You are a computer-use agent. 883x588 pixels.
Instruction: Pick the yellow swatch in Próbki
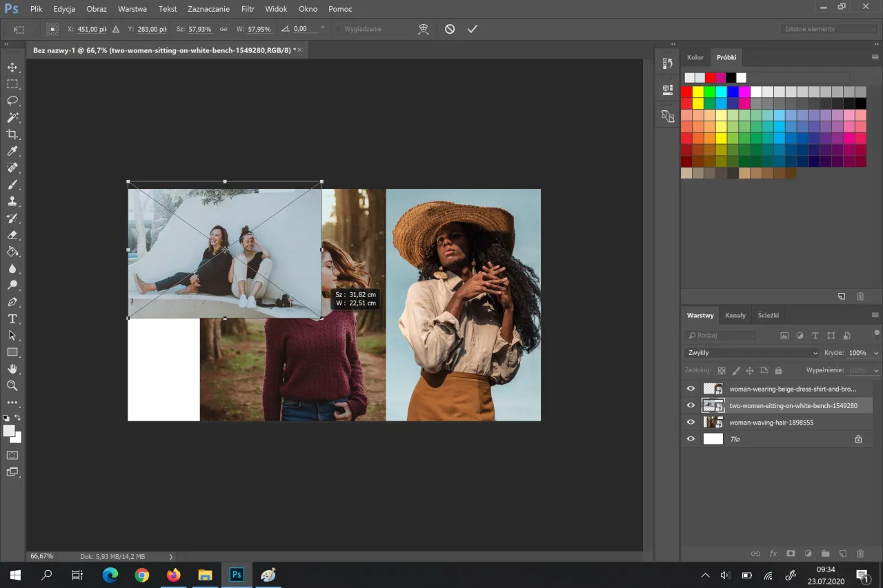click(698, 92)
